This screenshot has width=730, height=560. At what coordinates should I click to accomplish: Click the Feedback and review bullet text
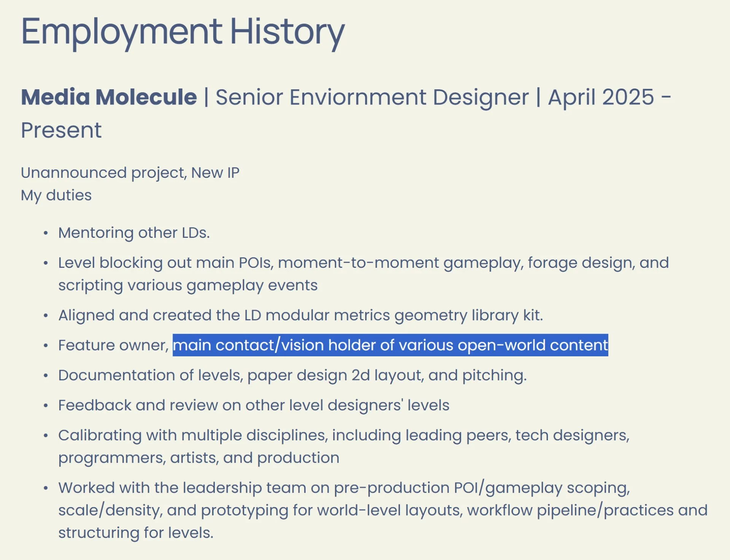[x=254, y=405]
